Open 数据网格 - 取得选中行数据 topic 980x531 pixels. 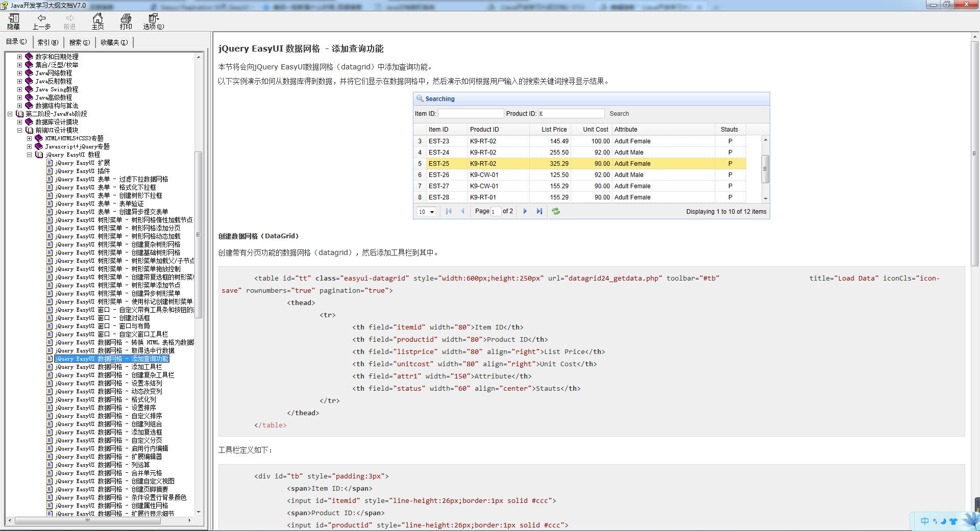pos(115,350)
